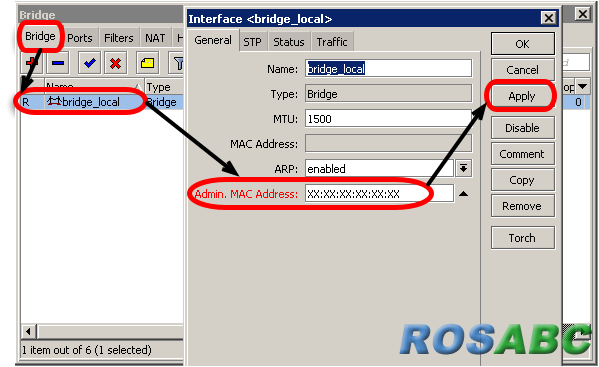Click the blue checkmark enable icon
The width and height of the screenshot is (599, 367).
89,63
